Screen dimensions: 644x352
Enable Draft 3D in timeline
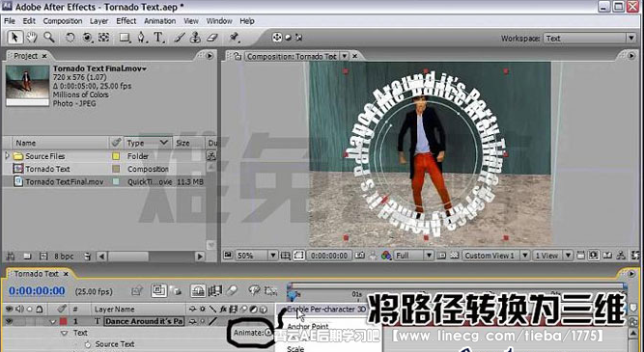point(177,291)
